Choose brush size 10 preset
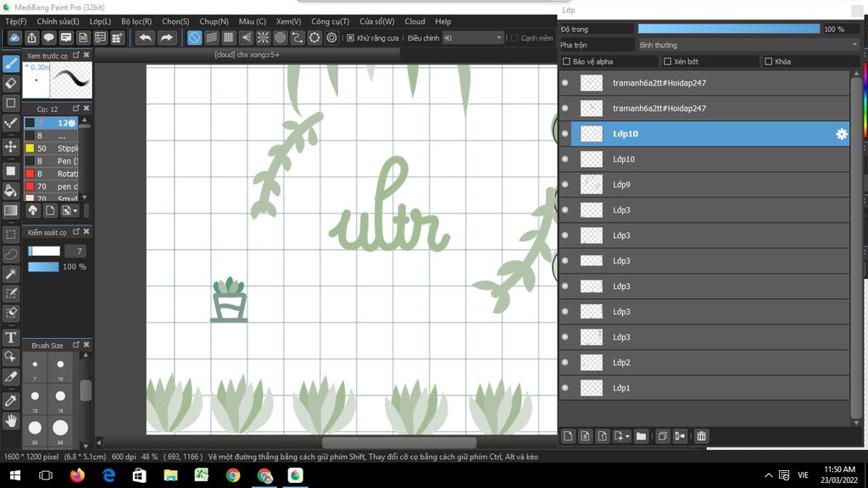This screenshot has height=488, width=868. tap(60, 368)
